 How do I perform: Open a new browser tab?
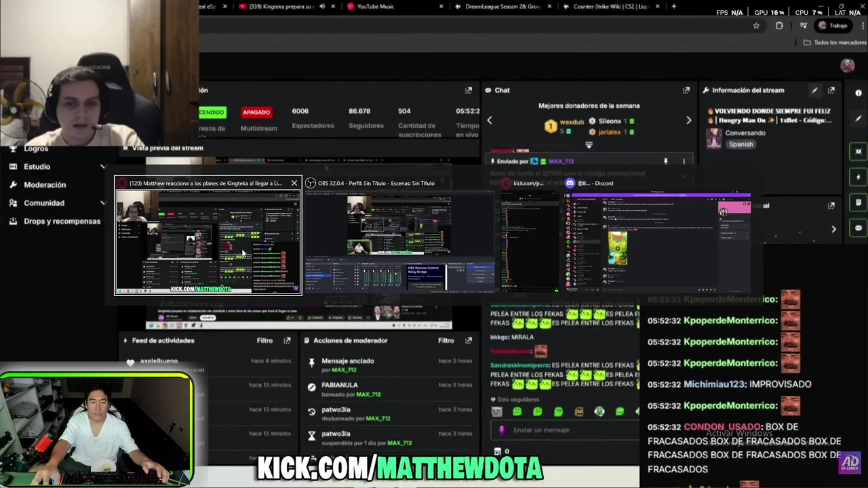click(673, 7)
